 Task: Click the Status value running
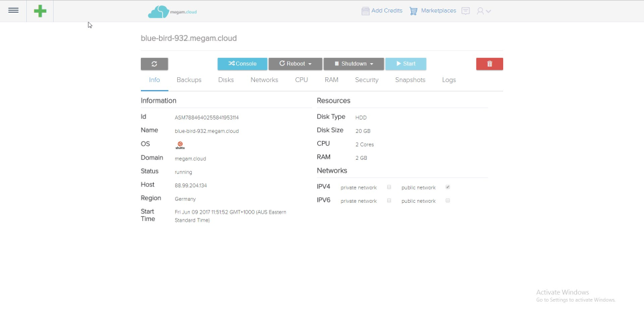point(183,173)
